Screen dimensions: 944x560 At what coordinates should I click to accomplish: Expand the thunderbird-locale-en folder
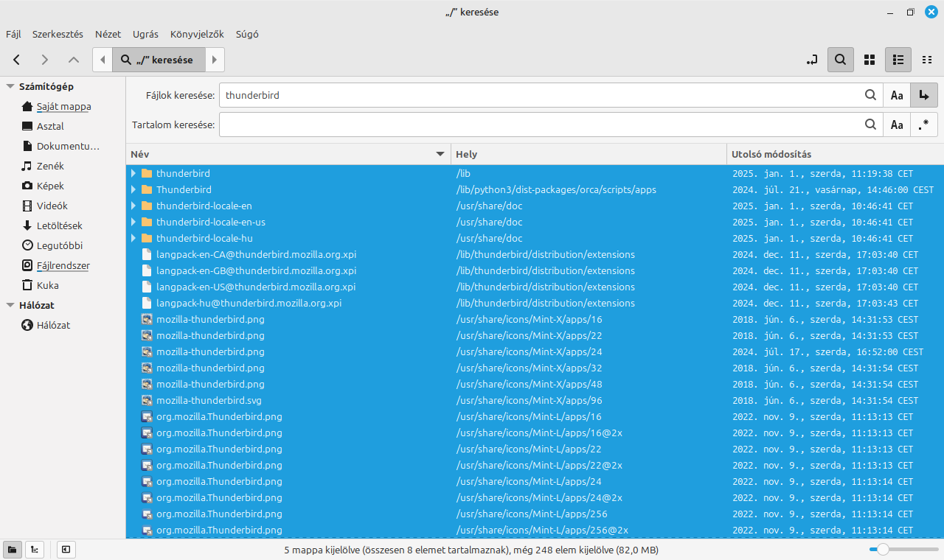(x=133, y=206)
